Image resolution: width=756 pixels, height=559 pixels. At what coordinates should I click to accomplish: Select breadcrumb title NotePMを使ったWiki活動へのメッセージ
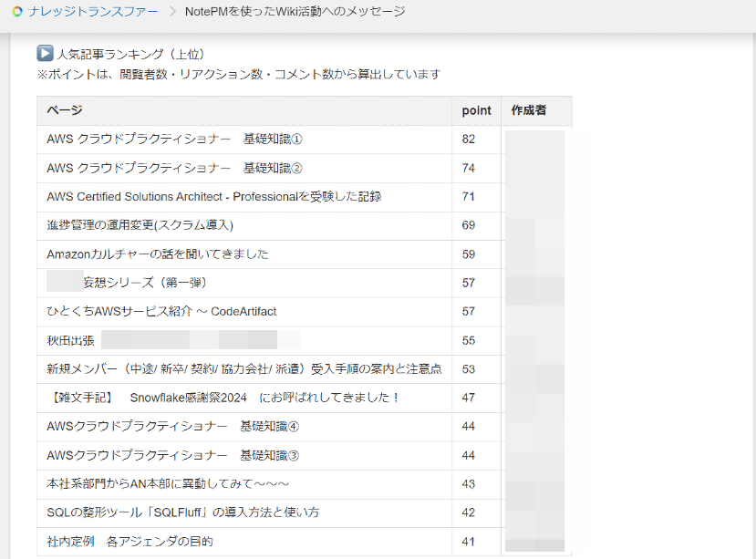[x=295, y=12]
